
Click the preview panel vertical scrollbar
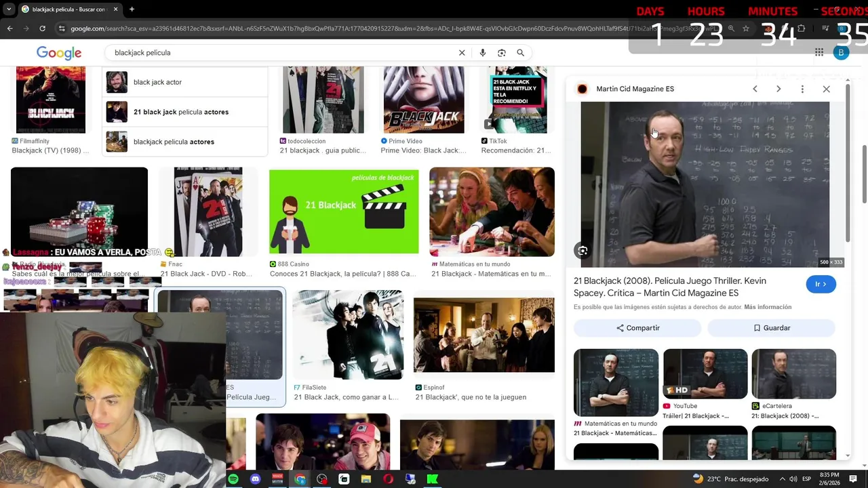[x=848, y=163]
